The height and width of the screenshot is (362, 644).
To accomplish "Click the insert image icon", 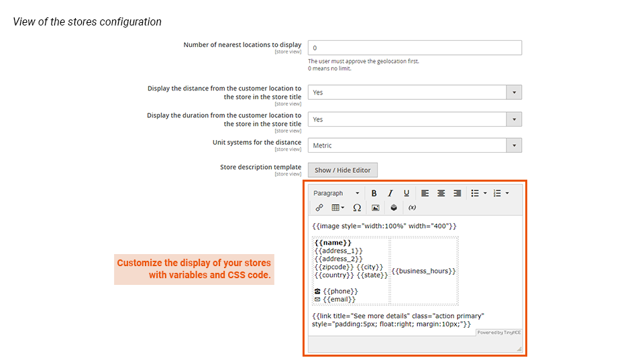I will click(x=376, y=208).
